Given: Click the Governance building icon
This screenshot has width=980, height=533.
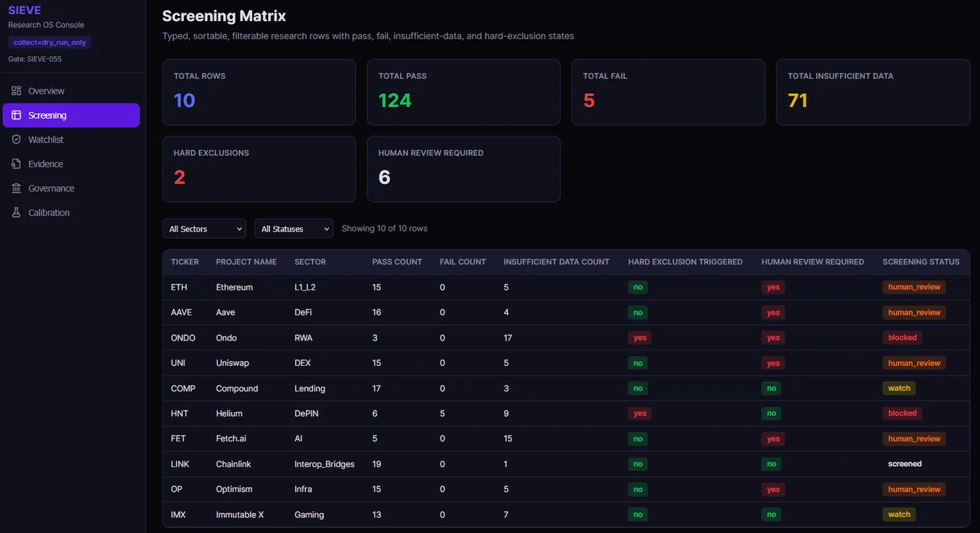Looking at the screenshot, I should (x=16, y=188).
